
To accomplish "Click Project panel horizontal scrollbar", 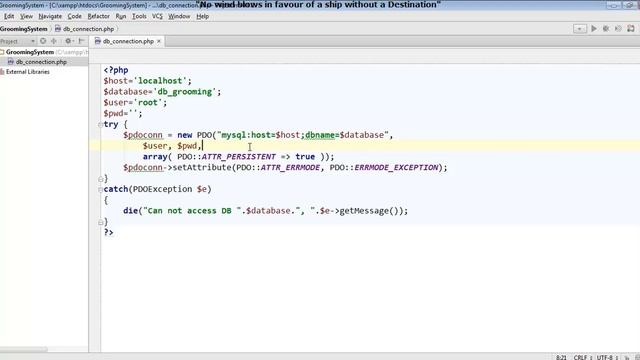I will 24,349.
